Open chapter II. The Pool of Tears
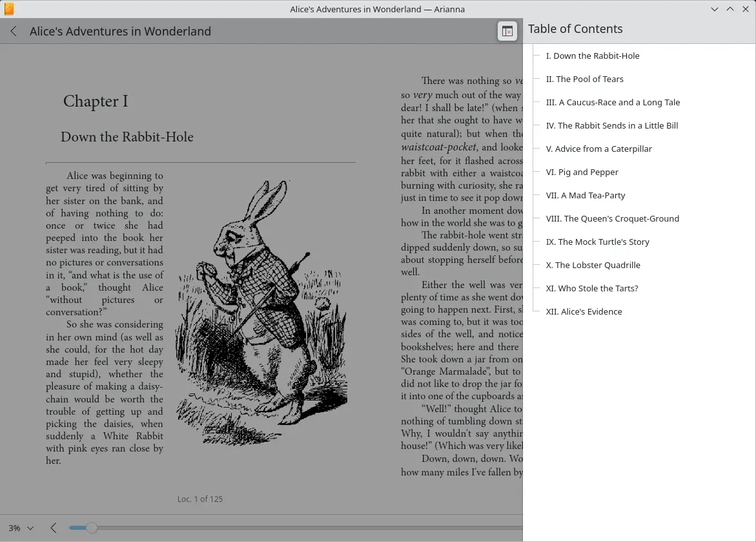This screenshot has height=542, width=756. 584,79
